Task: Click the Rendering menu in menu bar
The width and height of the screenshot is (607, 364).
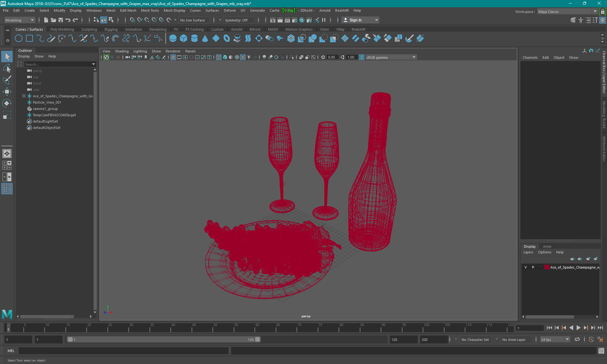Action: tap(158, 29)
